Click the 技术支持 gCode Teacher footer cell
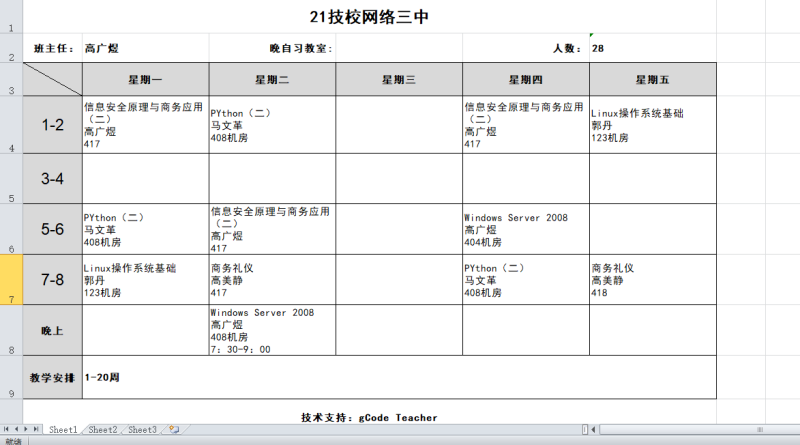The height and width of the screenshot is (445, 800). tap(369, 417)
